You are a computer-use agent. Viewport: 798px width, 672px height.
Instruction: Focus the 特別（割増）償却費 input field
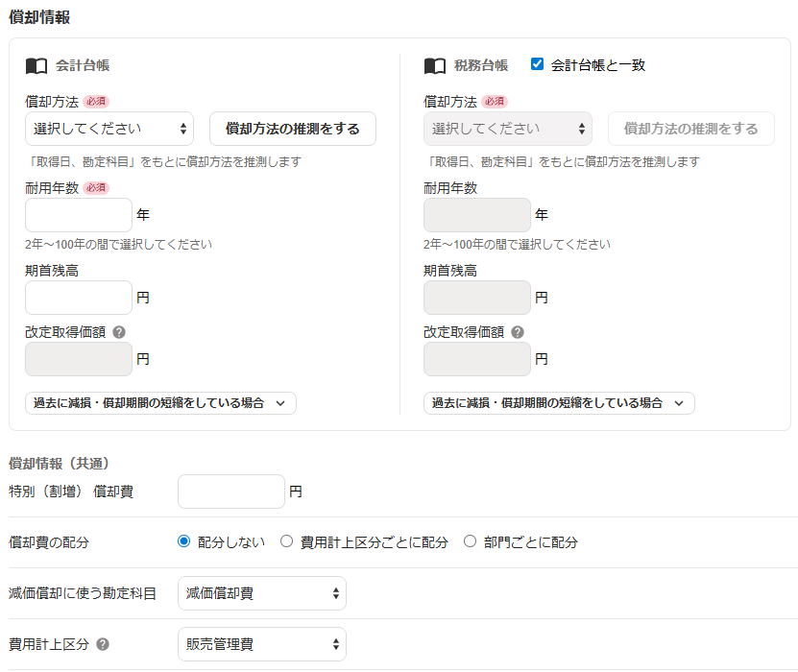pos(231,492)
